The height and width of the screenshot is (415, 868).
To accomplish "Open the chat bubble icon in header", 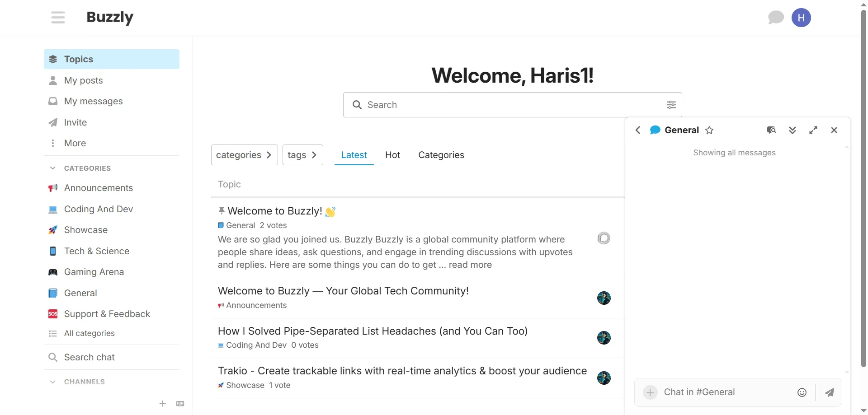I will (x=775, y=18).
